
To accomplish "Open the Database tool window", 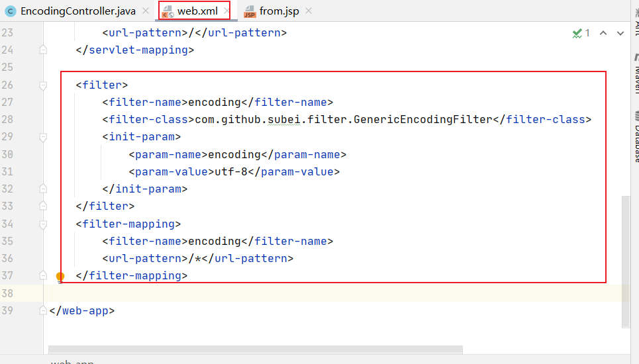I will (x=636, y=138).
